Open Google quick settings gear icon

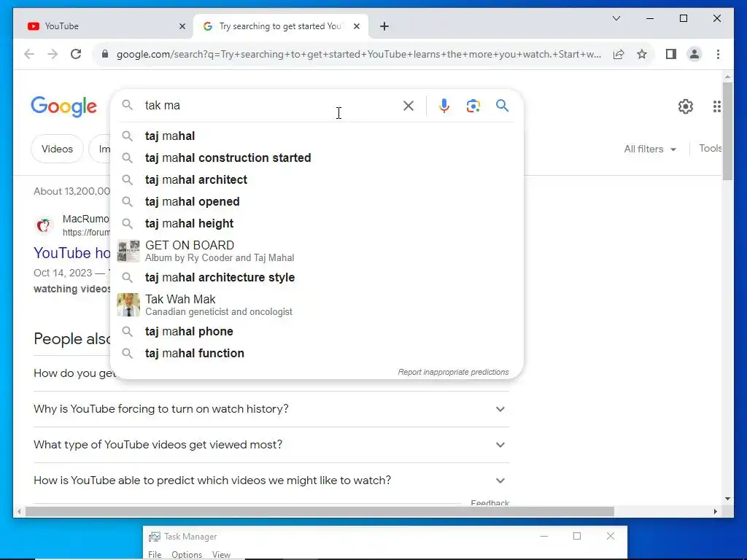(x=686, y=106)
